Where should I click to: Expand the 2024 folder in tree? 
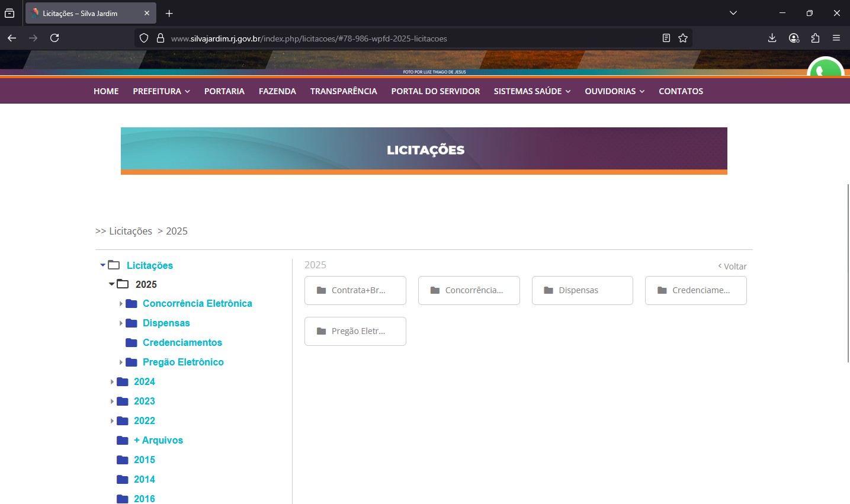pyautogui.click(x=112, y=382)
